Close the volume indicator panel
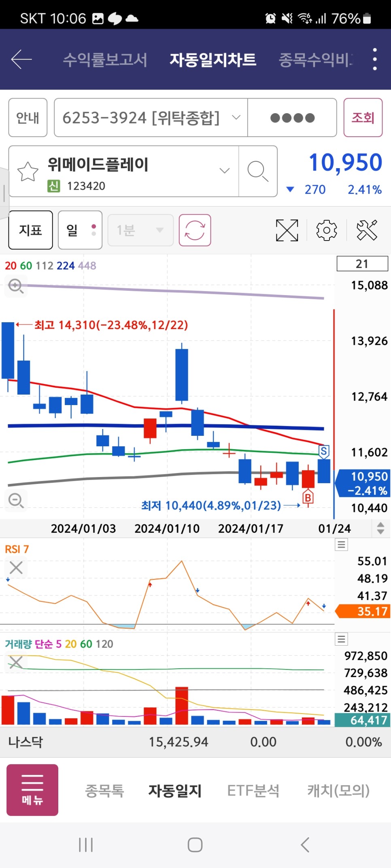391x868 pixels. coord(16,662)
